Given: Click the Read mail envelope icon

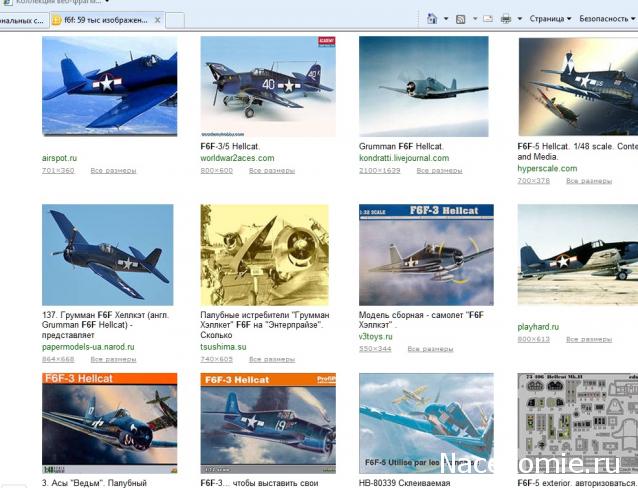Looking at the screenshot, I should 487,19.
